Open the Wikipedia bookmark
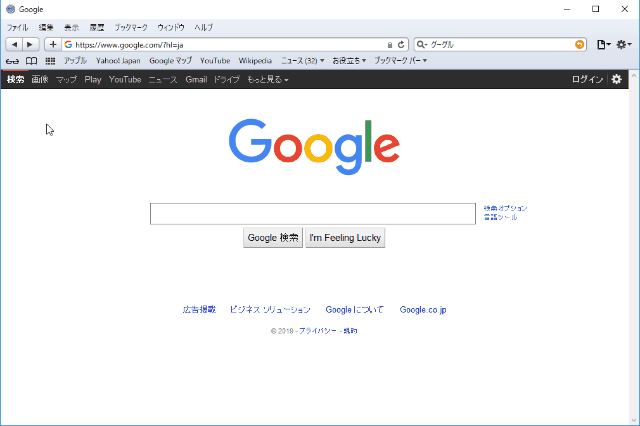The width and height of the screenshot is (640, 426). click(255, 61)
